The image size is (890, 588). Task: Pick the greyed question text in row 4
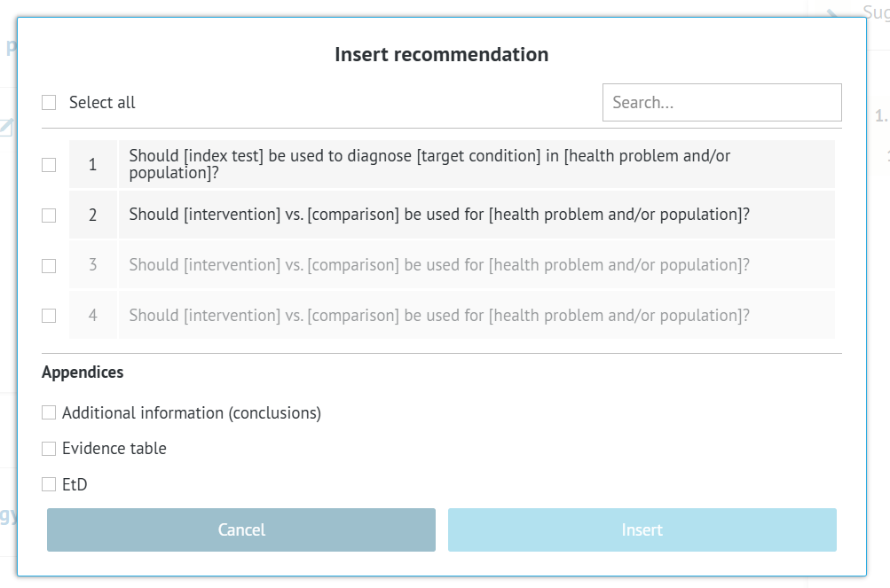coord(439,316)
